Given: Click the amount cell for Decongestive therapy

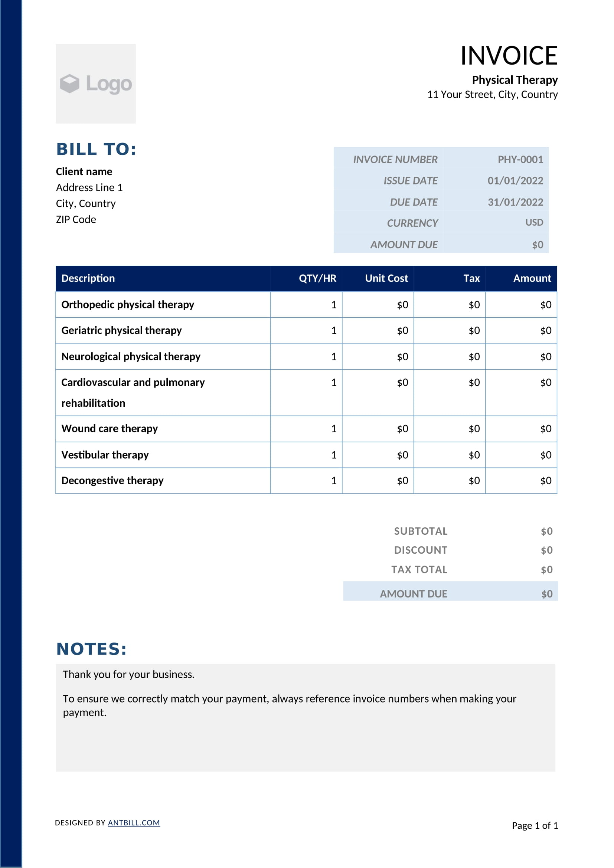Looking at the screenshot, I should tap(521, 481).
